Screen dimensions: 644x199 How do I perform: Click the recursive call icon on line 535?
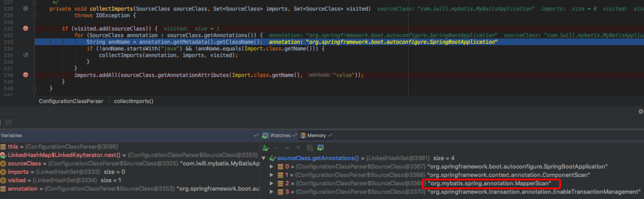[25, 55]
